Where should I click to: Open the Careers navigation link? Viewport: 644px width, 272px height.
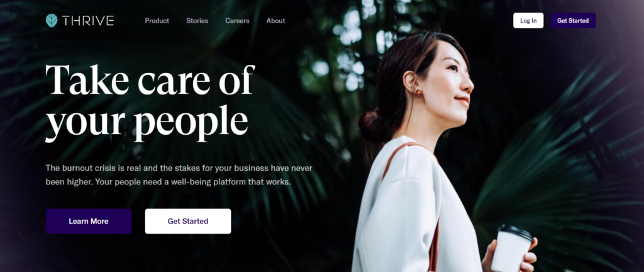[x=237, y=21]
